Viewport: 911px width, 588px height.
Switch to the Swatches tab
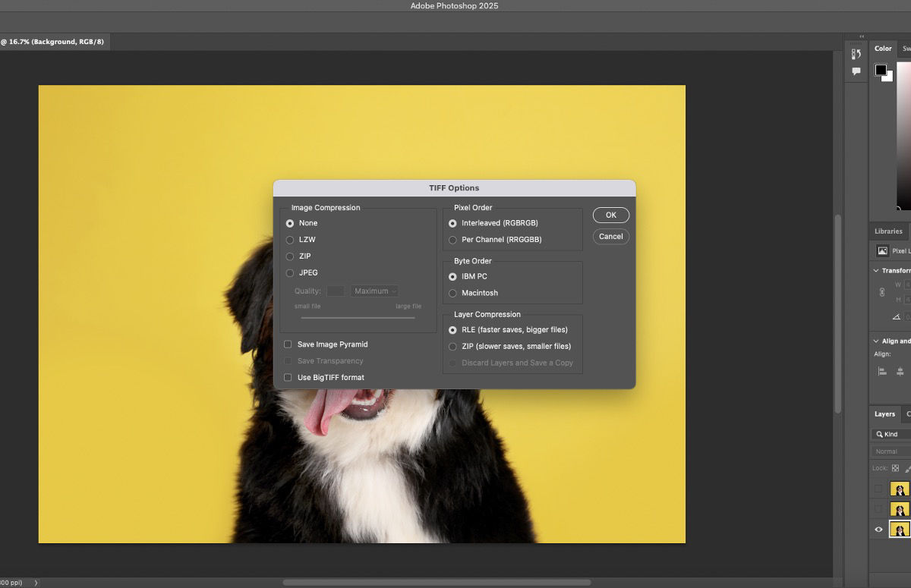(908, 48)
